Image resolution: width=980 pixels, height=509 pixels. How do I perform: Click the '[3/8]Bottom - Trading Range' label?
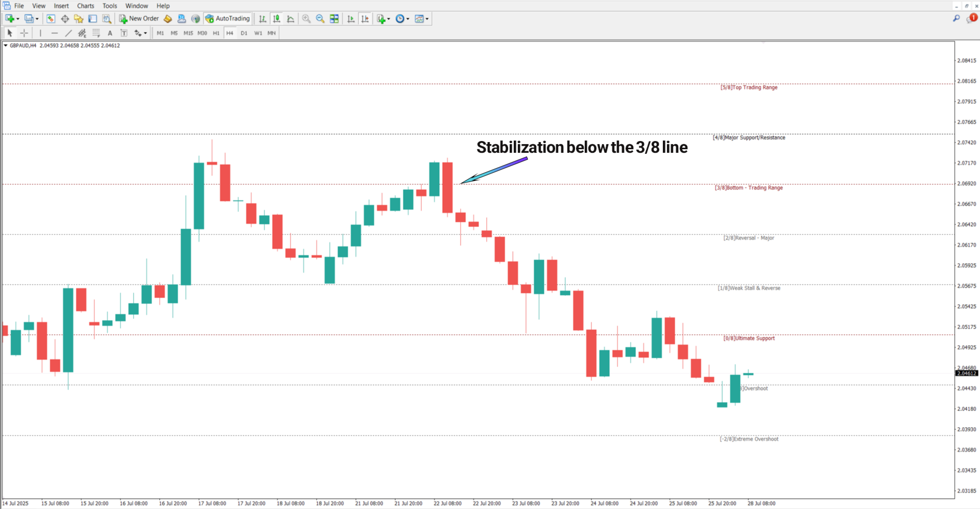[x=749, y=188]
